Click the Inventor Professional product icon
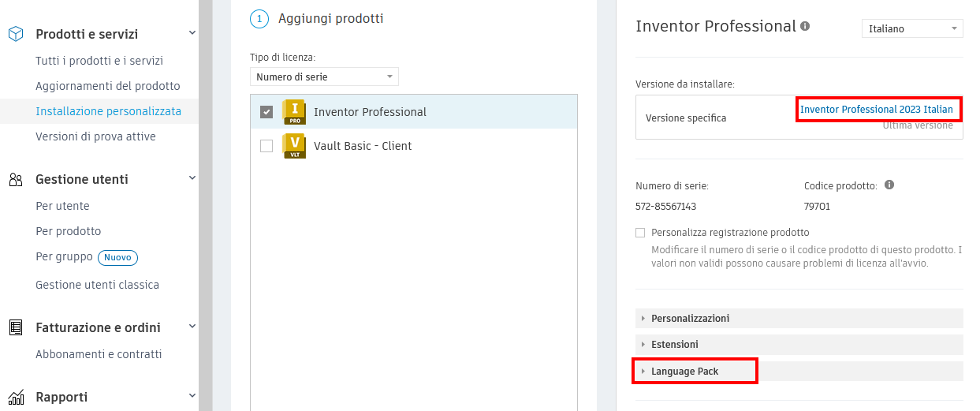 point(293,112)
